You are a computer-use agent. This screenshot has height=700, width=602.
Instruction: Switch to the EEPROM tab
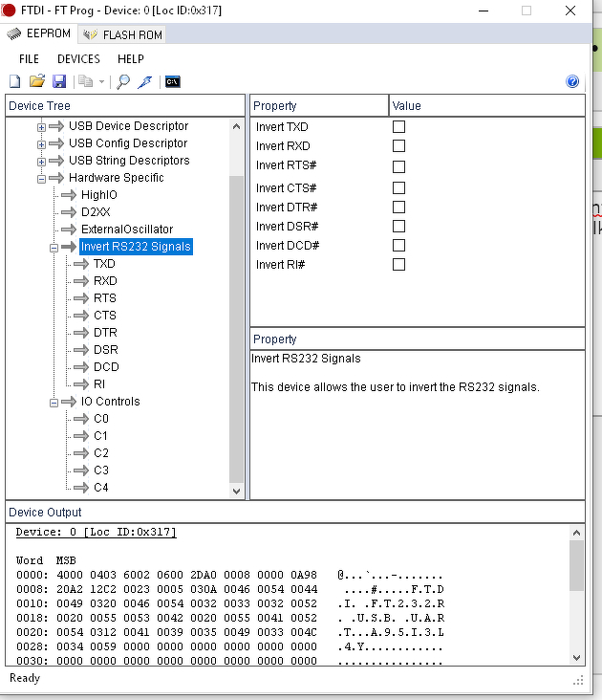click(39, 33)
